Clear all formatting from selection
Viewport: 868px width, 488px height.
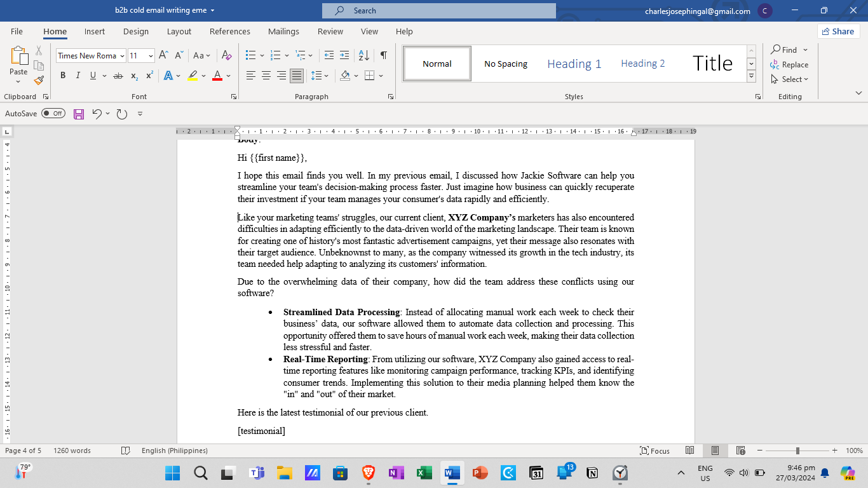point(226,55)
